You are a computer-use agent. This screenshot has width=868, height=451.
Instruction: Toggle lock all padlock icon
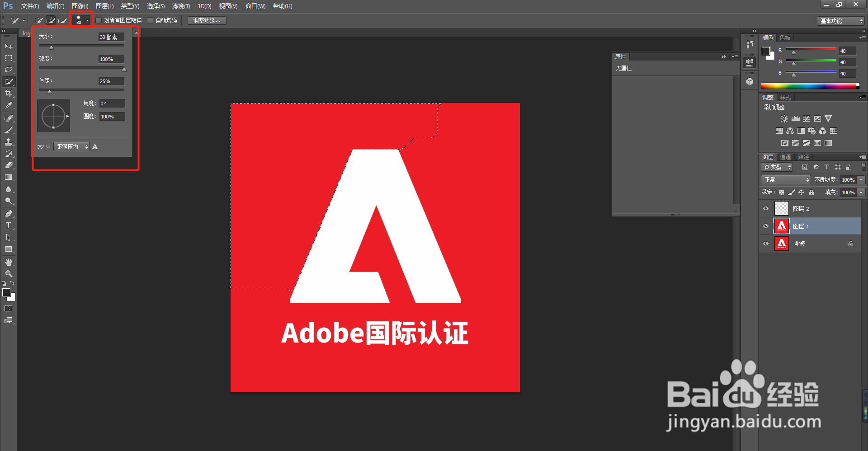pyautogui.click(x=811, y=193)
